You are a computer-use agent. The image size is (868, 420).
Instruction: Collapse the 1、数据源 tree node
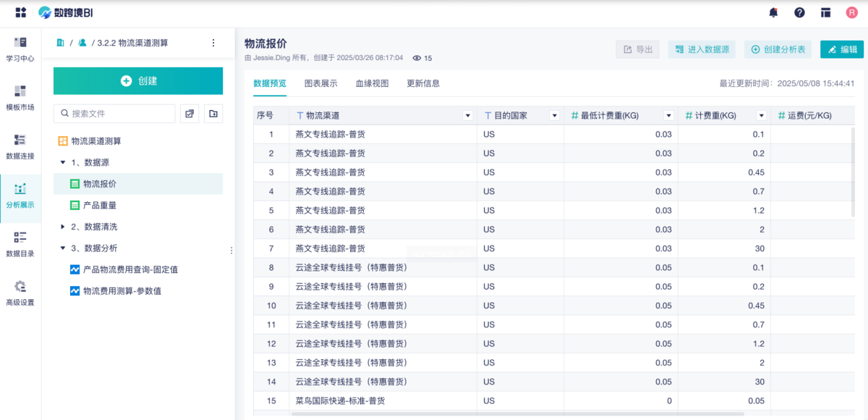(63, 163)
